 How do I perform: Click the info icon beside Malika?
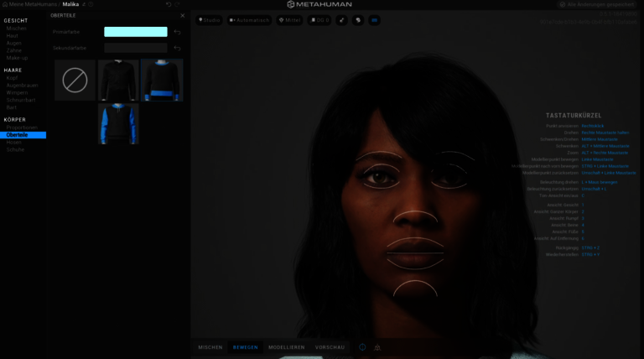tap(91, 4)
